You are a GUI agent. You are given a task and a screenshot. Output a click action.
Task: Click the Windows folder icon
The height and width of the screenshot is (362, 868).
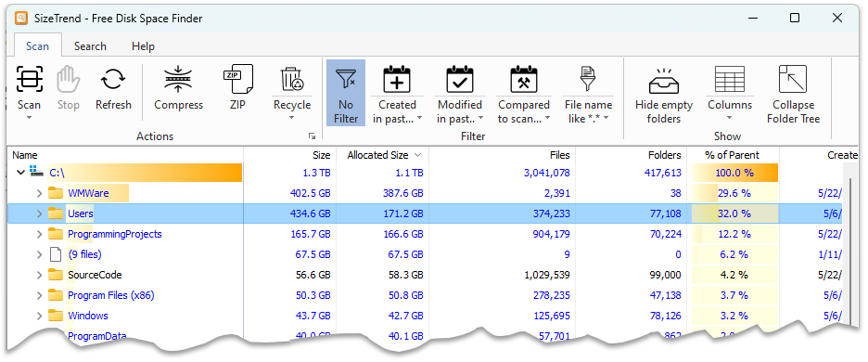click(56, 316)
